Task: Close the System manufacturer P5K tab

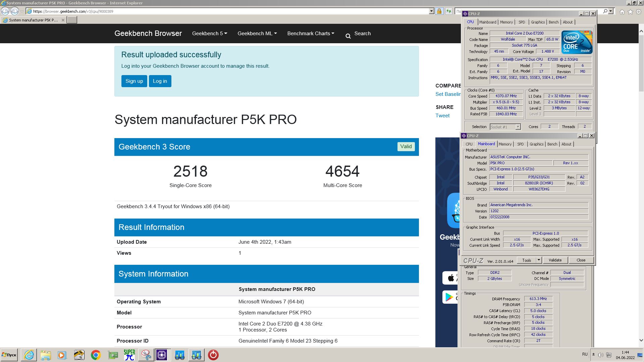Action: 63,20
